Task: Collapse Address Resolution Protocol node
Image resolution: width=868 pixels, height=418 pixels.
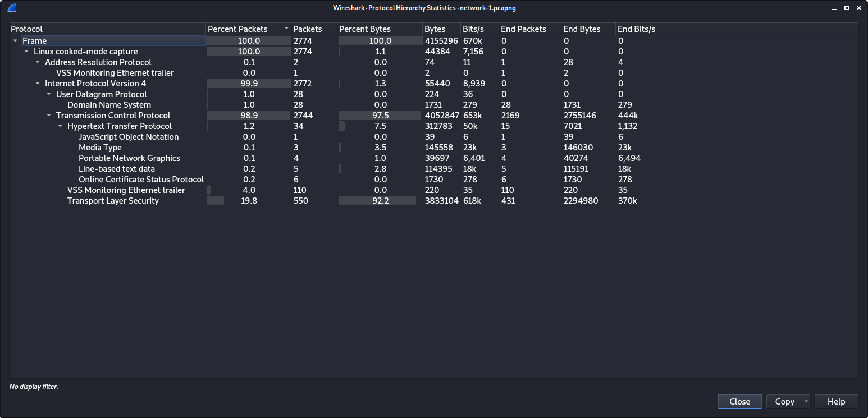Action: (x=38, y=62)
